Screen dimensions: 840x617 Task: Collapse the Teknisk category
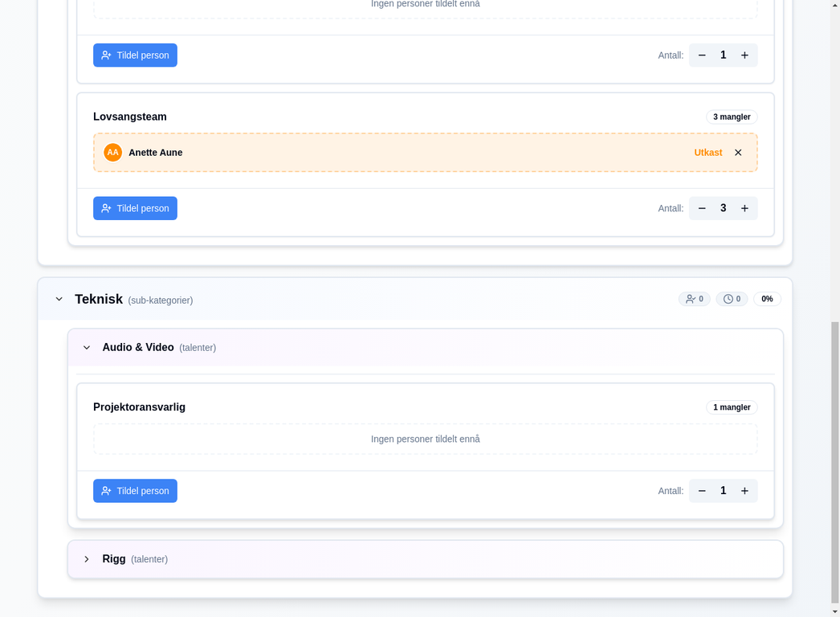[x=59, y=299]
